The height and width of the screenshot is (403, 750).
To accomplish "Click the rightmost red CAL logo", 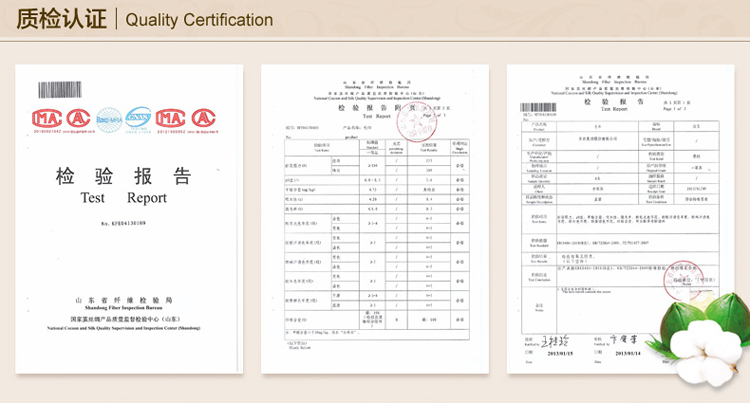I will click(x=203, y=118).
